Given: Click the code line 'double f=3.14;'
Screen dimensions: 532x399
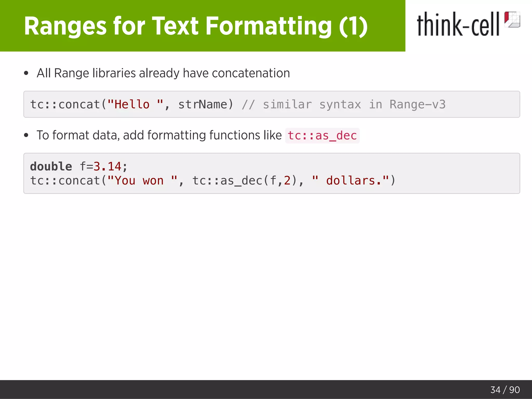Looking at the screenshot, I should 79,166.
